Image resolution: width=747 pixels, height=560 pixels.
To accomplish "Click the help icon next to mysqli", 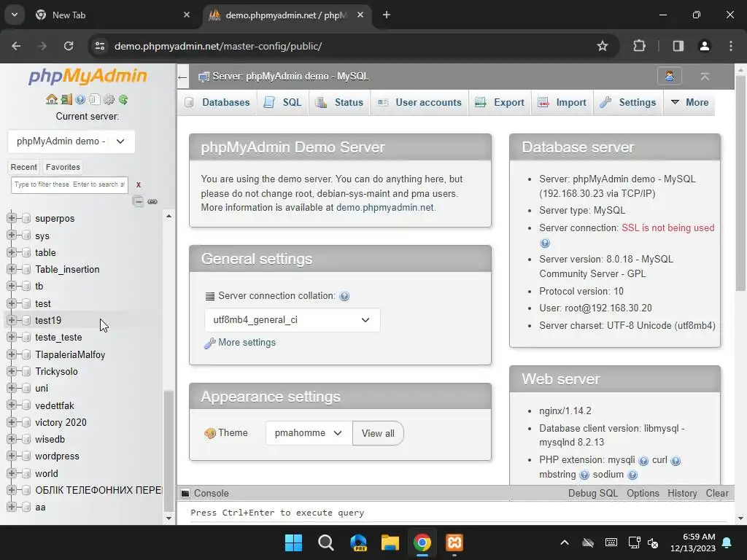I will coord(643,461).
